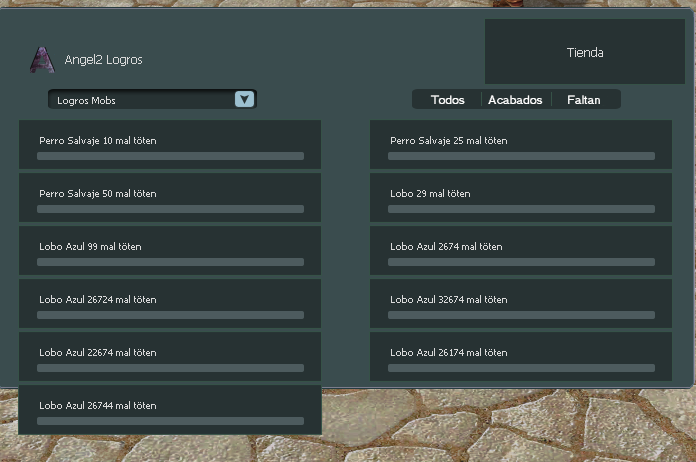696x462 pixels.
Task: Click progress bar under Lobo 29
Action: pos(521,209)
